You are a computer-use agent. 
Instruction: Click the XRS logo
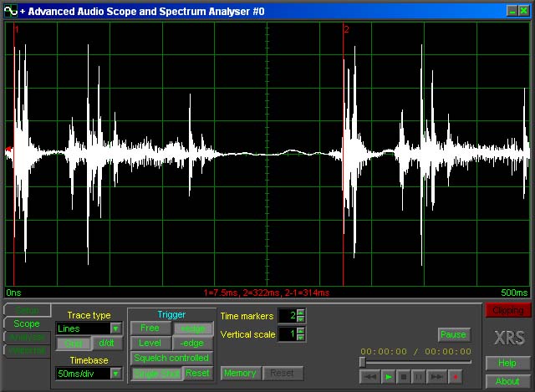coord(509,338)
